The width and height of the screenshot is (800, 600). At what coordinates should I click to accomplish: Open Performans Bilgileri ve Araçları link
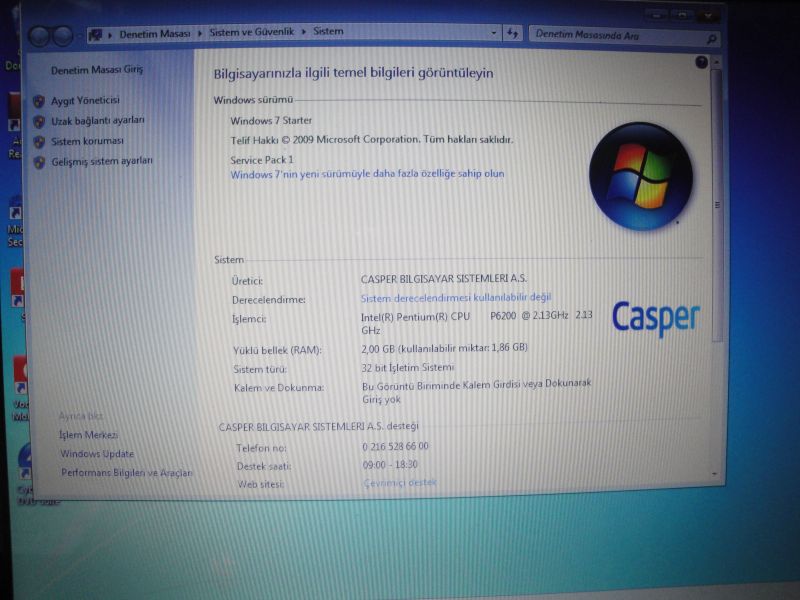tap(127, 473)
